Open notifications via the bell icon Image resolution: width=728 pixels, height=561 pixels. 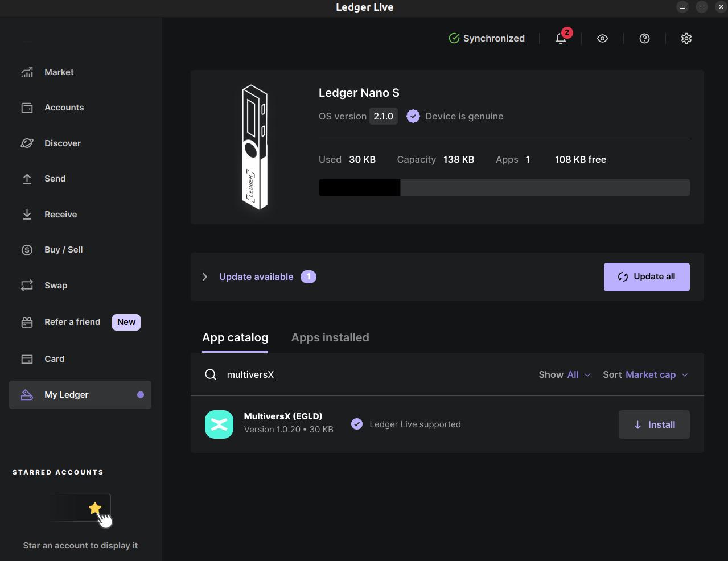point(561,38)
